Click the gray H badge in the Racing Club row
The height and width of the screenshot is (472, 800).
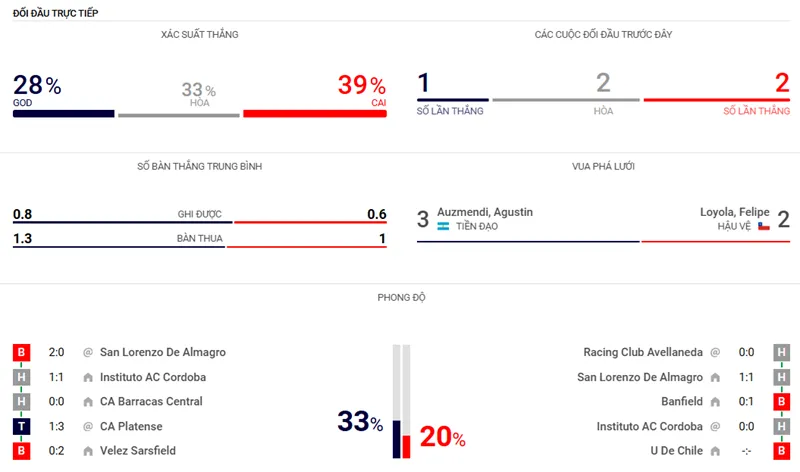pyautogui.click(x=780, y=353)
